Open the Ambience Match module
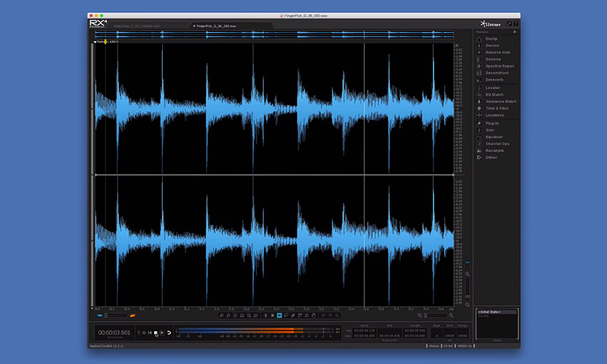This screenshot has width=607, height=364. coord(501,101)
